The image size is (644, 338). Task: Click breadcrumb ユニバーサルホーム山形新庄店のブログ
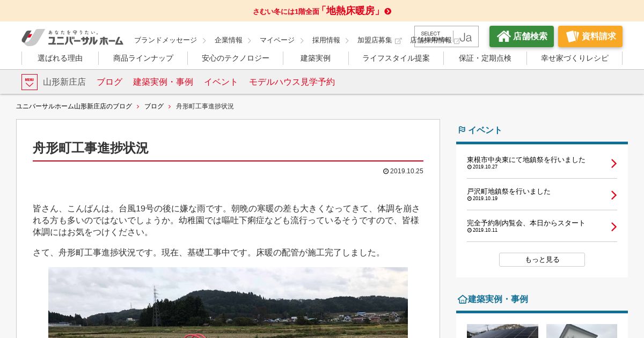coord(74,106)
